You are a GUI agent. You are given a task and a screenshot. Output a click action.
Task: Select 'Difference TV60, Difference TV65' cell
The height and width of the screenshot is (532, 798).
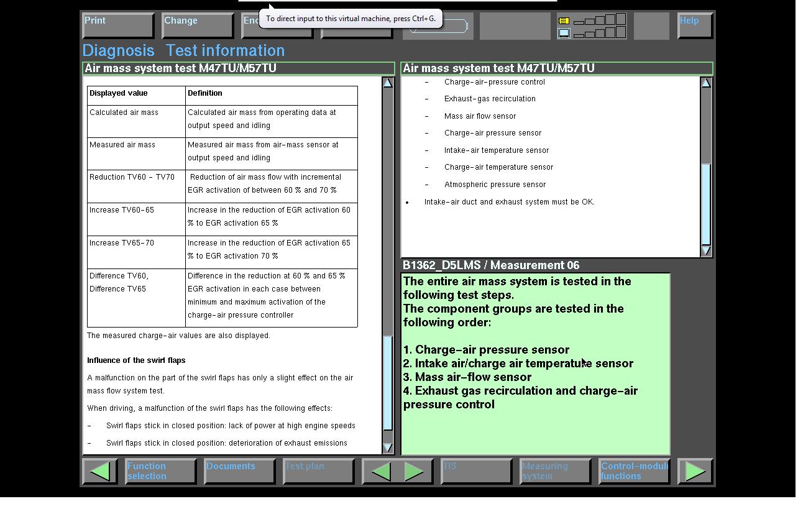click(x=136, y=298)
